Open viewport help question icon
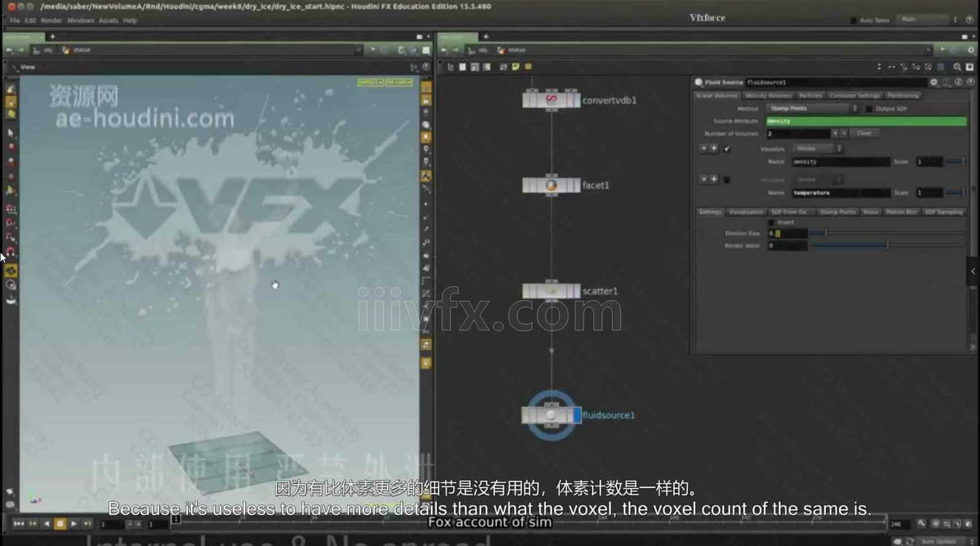Image resolution: width=980 pixels, height=546 pixels. (426, 67)
